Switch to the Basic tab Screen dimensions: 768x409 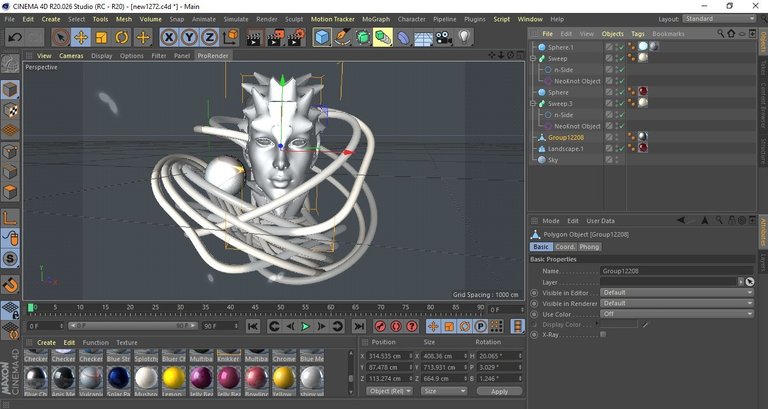pyautogui.click(x=541, y=247)
